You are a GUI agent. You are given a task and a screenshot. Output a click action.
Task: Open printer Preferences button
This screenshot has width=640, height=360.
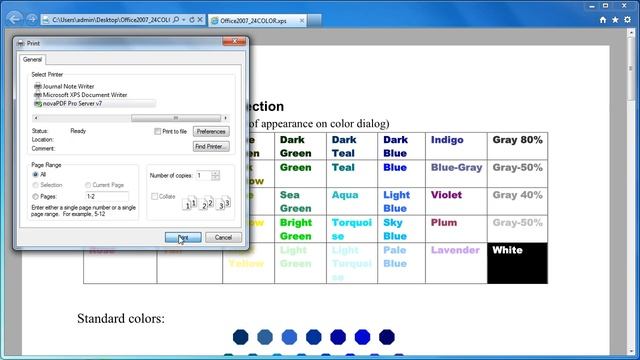point(211,131)
